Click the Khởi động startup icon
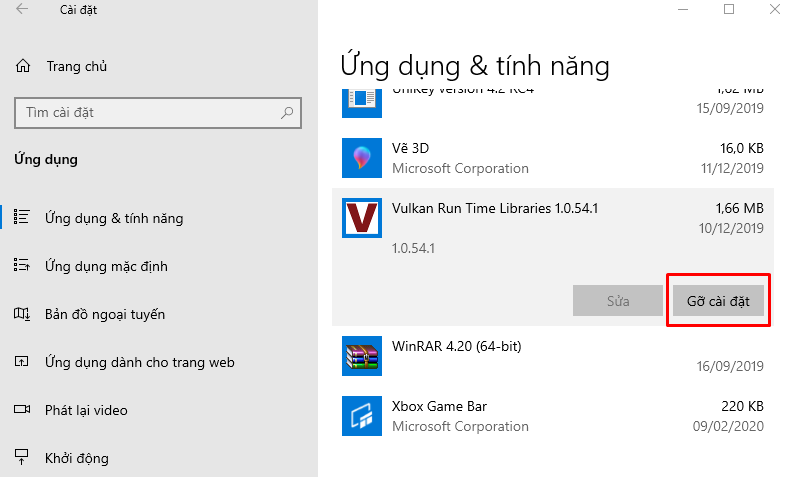Viewport: 789px width, 477px height. [x=22, y=456]
